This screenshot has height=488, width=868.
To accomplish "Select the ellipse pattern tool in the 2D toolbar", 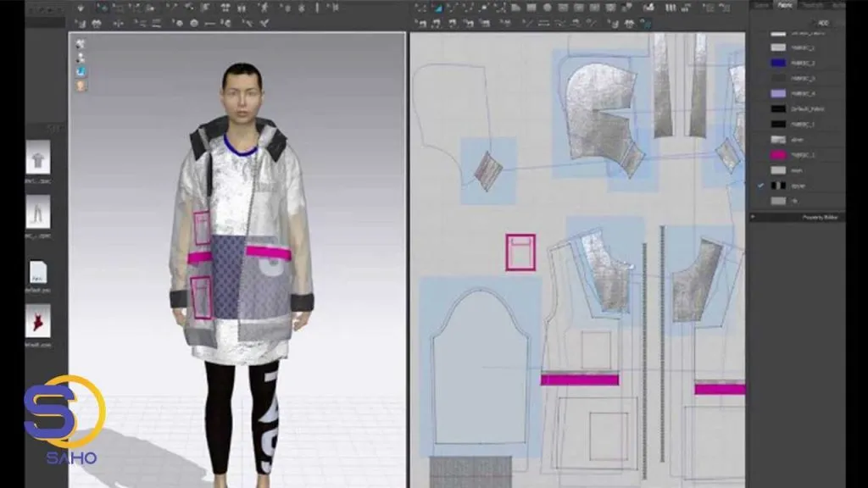I will pos(548,8).
